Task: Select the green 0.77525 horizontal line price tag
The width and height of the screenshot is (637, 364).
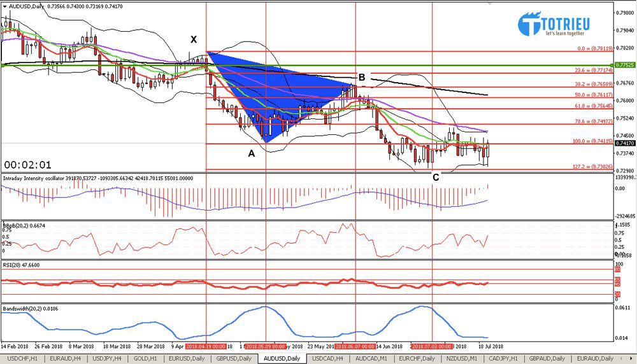Action: tap(624, 65)
